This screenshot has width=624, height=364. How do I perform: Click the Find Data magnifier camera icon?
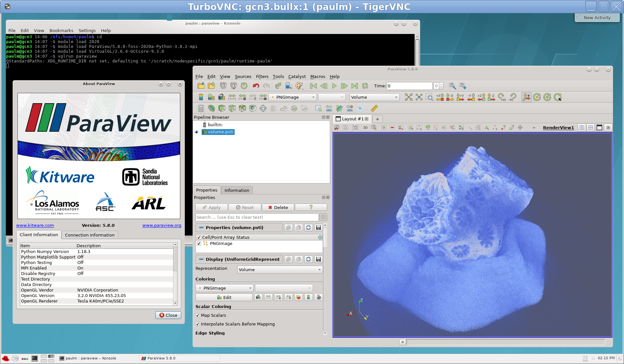452,86
